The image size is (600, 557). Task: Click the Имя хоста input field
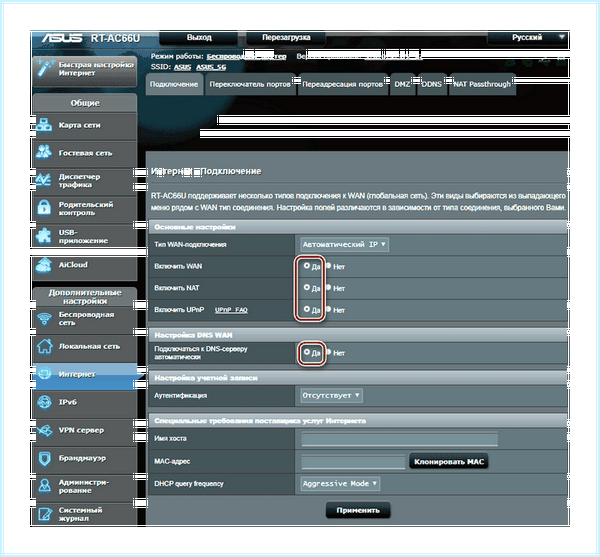pyautogui.click(x=399, y=438)
